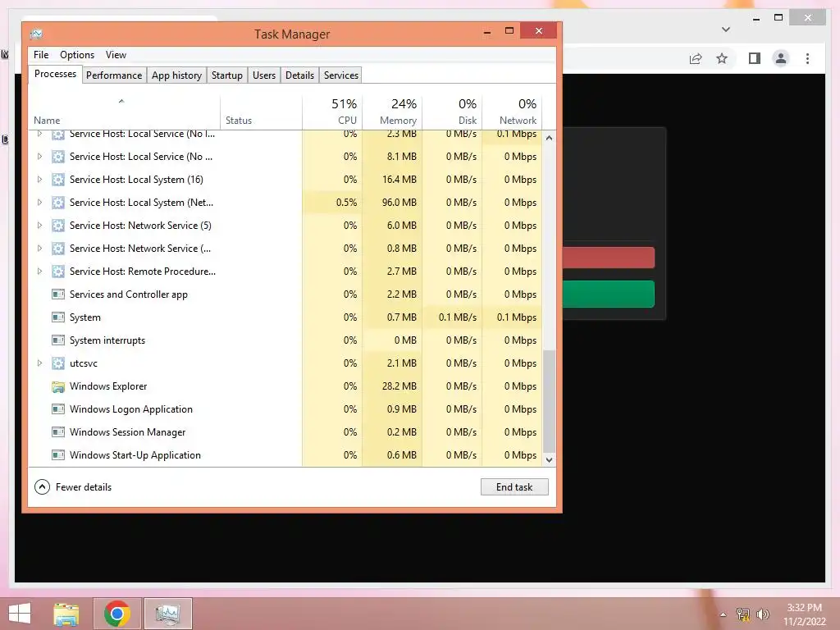Viewport: 840px width, 630px height.
Task: Click the scrollbar down arrow in process list
Action: 549,459
